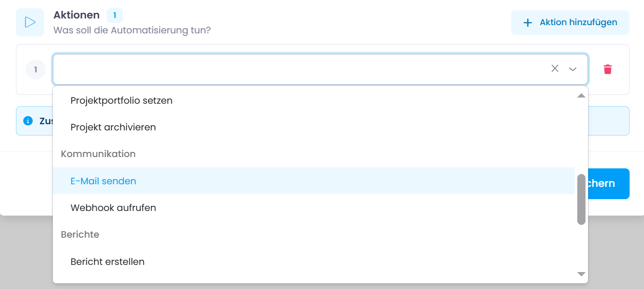Click the action count badge beside Aktionen

click(114, 15)
